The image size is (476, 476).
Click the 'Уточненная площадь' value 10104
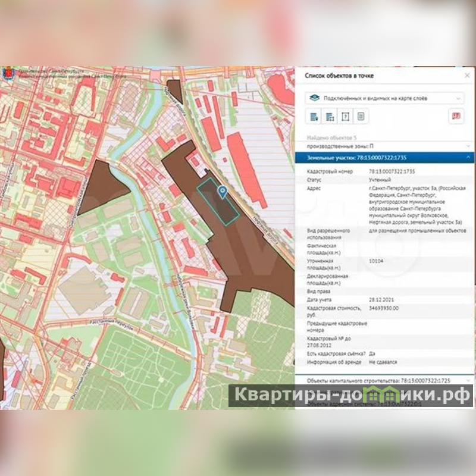376,261
